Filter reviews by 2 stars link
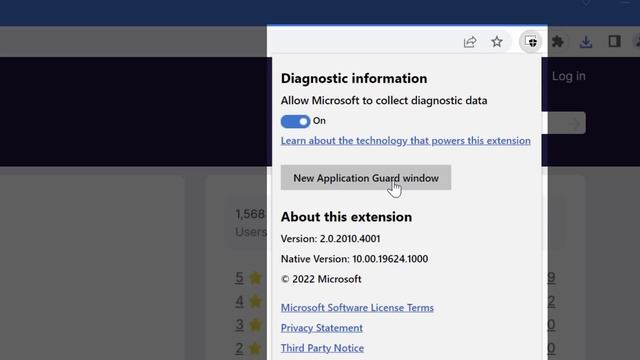Screen dimensions: 640x360 [239, 348]
